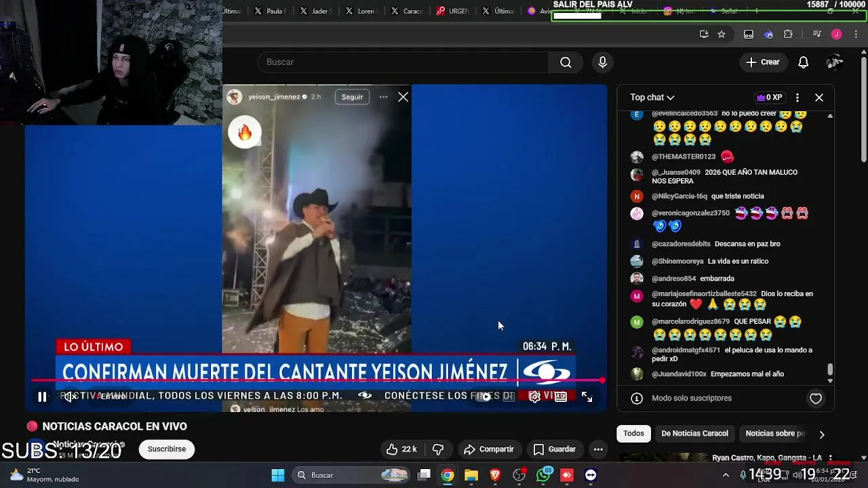
Task: Send a heart reaction in chat
Action: click(x=816, y=399)
